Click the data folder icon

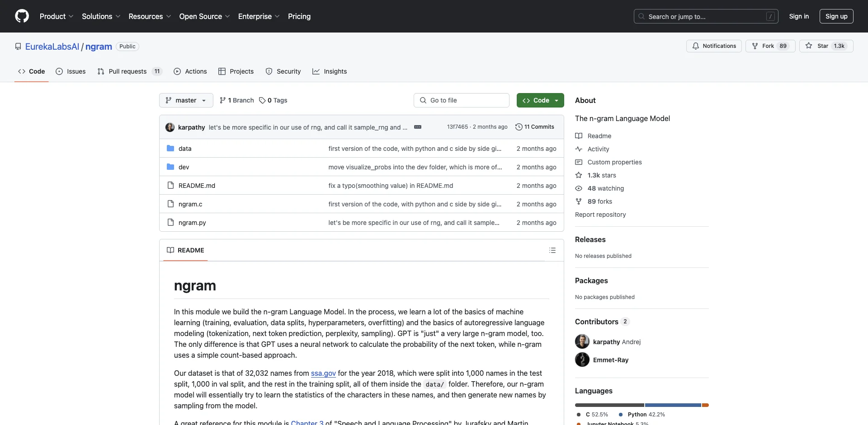coord(170,148)
